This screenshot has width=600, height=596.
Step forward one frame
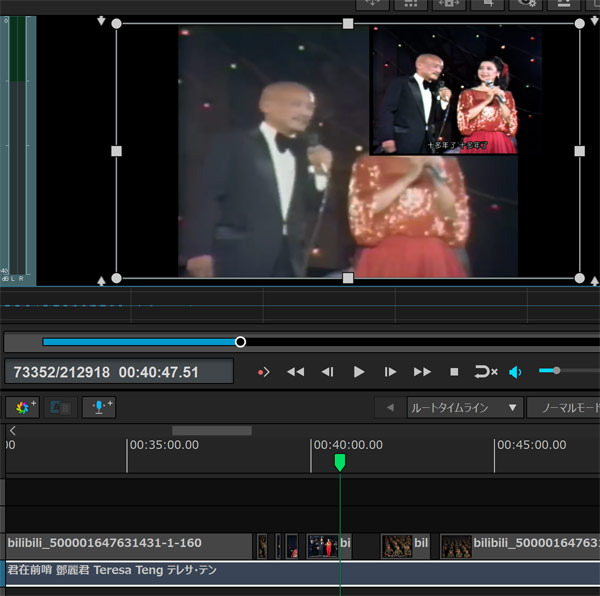click(x=391, y=372)
